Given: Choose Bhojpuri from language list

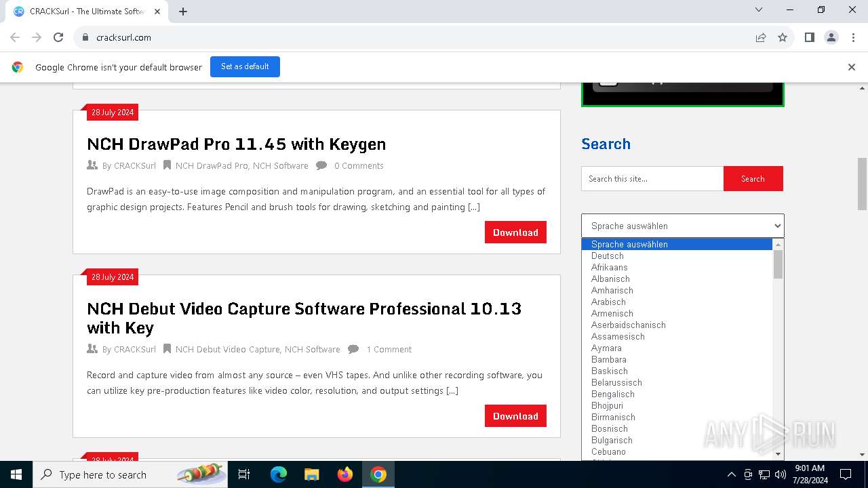Looking at the screenshot, I should pos(677,405).
